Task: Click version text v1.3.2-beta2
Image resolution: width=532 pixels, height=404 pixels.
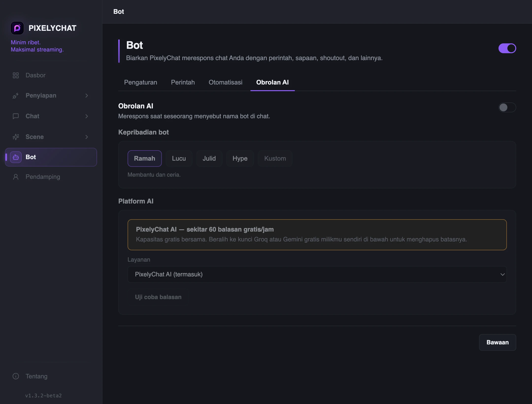Action: point(43,396)
